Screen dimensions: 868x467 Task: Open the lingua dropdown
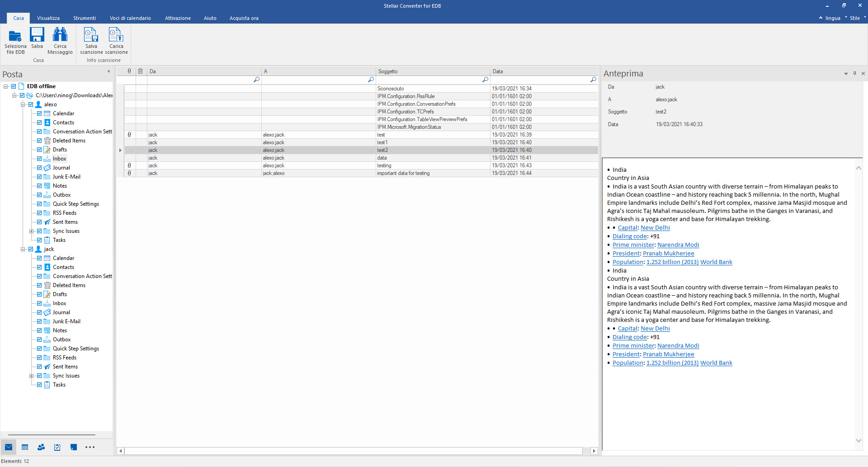833,18
